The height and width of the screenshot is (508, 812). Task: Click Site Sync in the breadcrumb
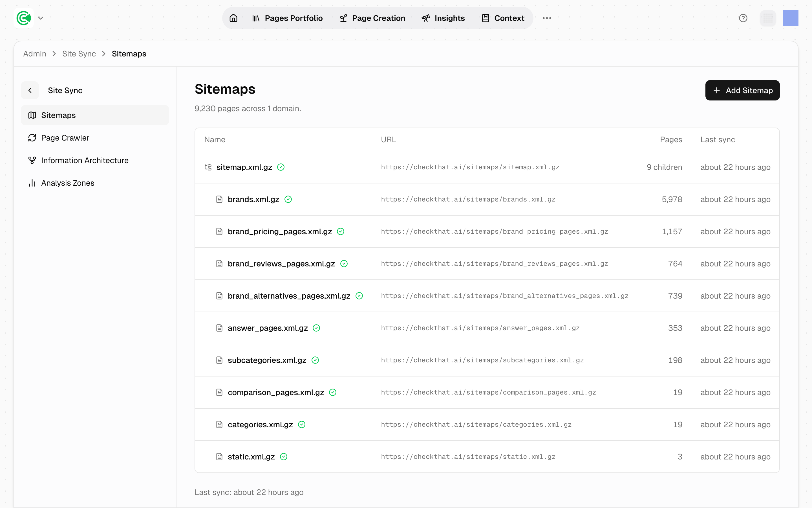pyautogui.click(x=79, y=54)
